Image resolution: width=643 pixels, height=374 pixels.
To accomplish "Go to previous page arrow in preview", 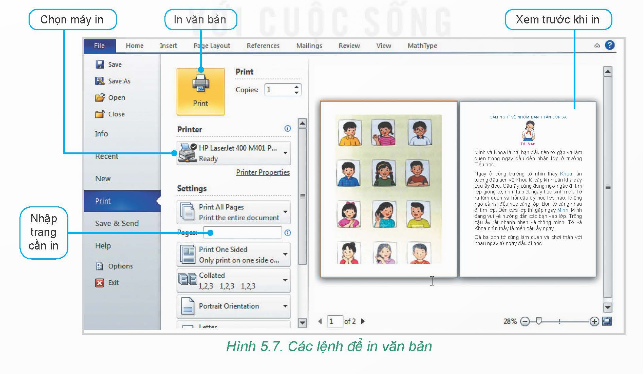I will [x=320, y=322].
